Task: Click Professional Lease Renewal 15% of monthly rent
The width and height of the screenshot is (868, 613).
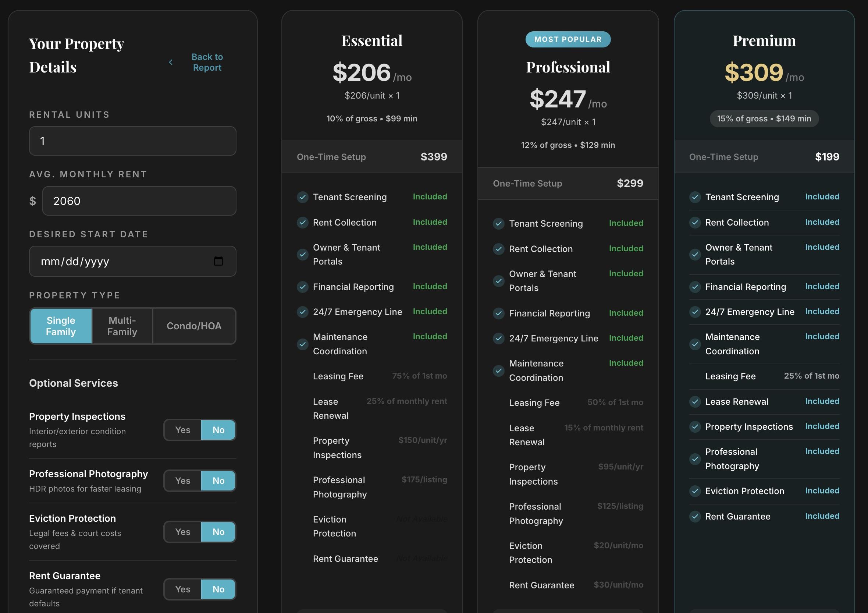Action: (604, 428)
